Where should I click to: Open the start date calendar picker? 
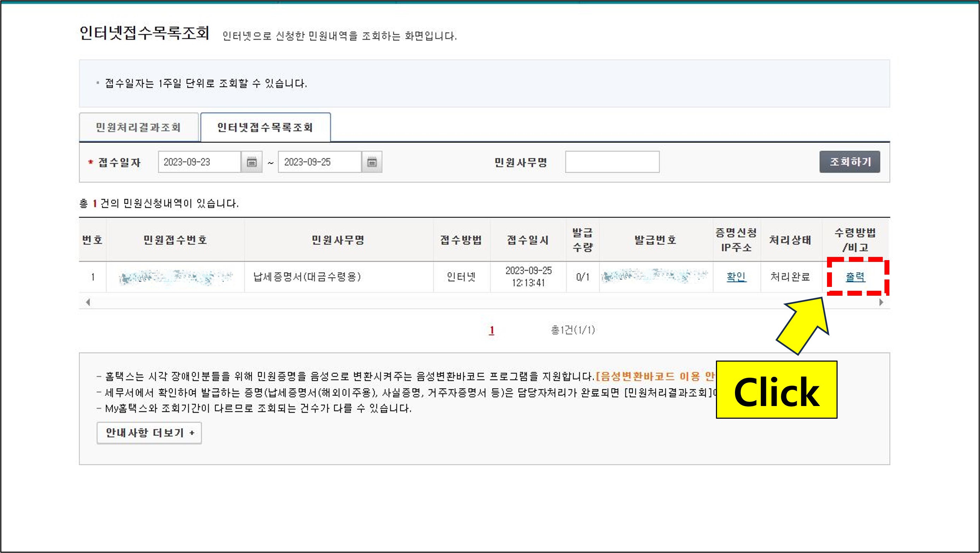click(x=251, y=162)
